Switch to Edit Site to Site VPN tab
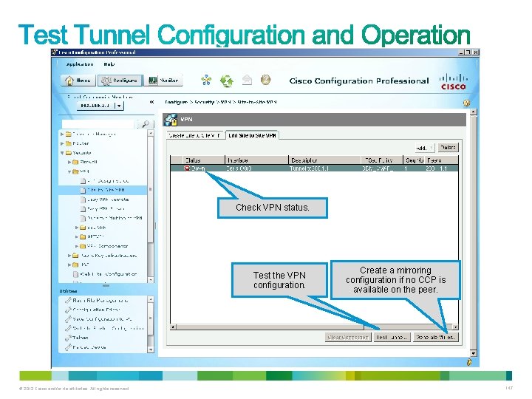Image resolution: width=532 pixels, height=399 pixels. click(252, 135)
